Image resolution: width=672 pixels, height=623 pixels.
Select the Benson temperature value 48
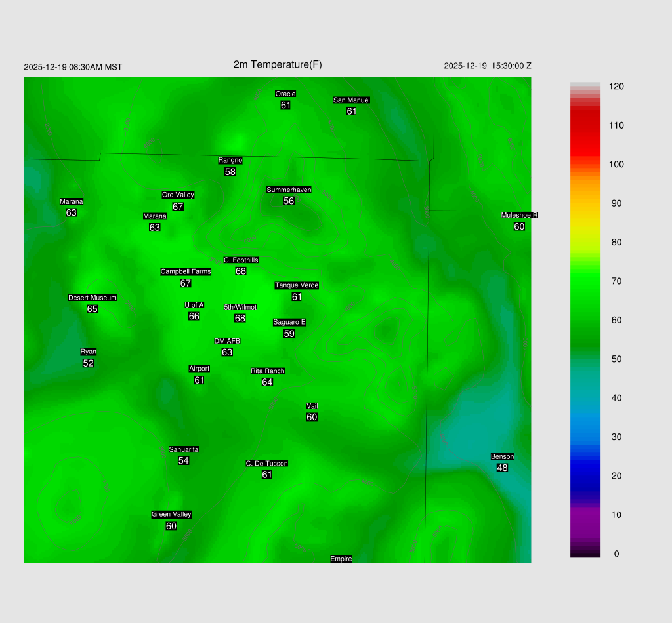[x=502, y=468]
